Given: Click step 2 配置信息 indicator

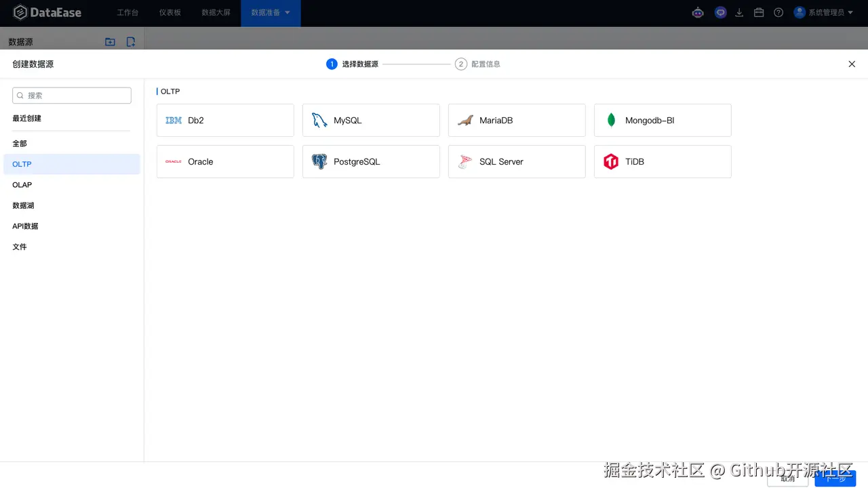Looking at the screenshot, I should tap(477, 64).
